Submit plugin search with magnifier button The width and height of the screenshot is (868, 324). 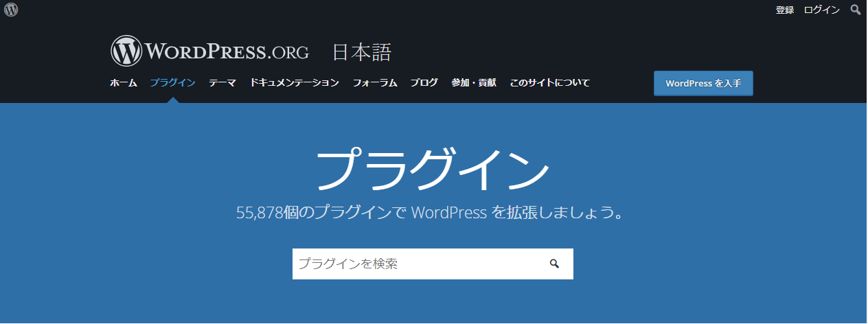[554, 264]
